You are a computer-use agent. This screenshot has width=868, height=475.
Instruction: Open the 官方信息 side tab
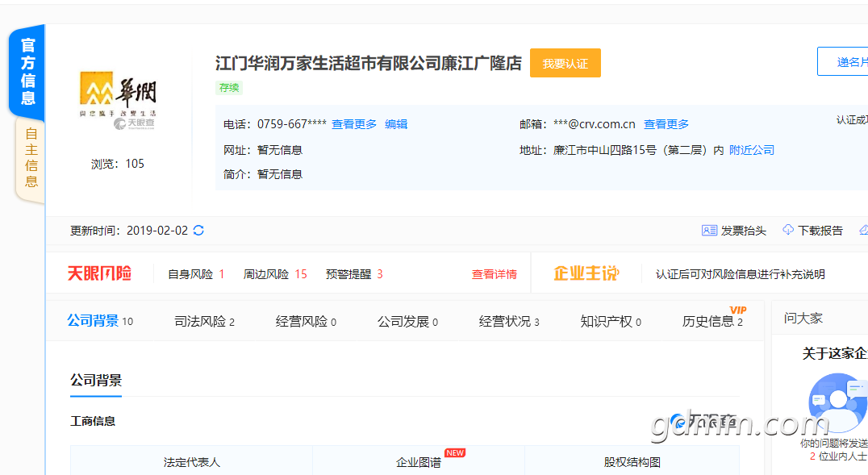[28, 71]
